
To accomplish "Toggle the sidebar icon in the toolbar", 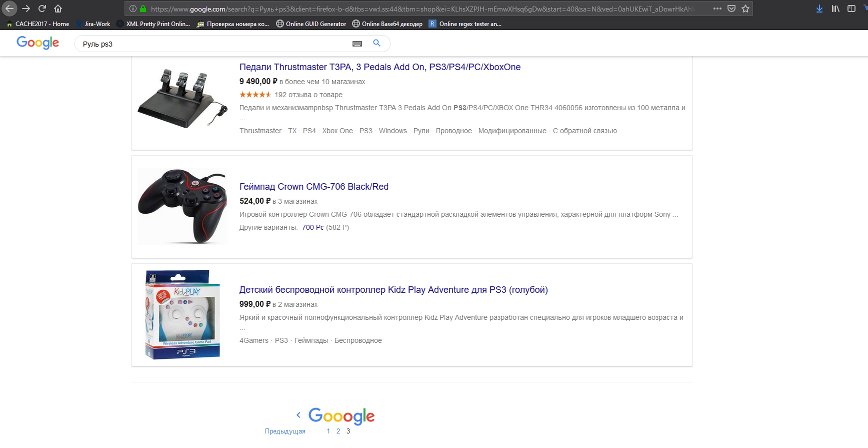I will (851, 9).
